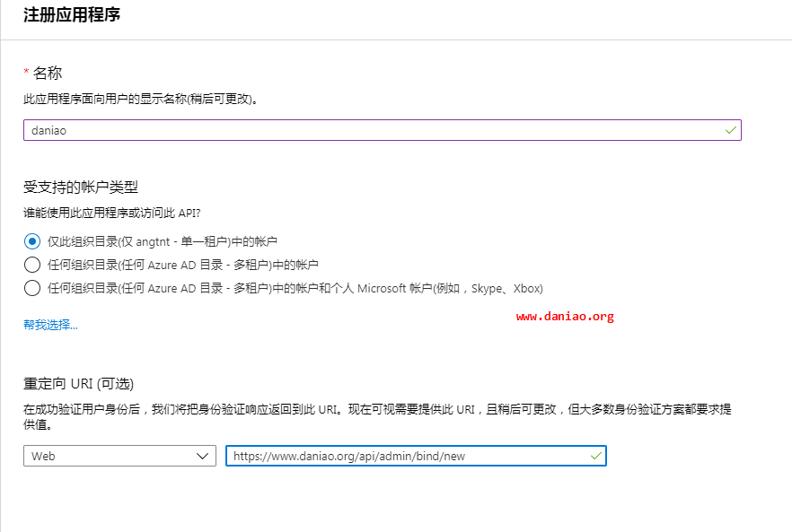Image resolution: width=792 pixels, height=532 pixels.
Task: Click the validation checkmark beside the redirect URI
Action: tap(594, 456)
